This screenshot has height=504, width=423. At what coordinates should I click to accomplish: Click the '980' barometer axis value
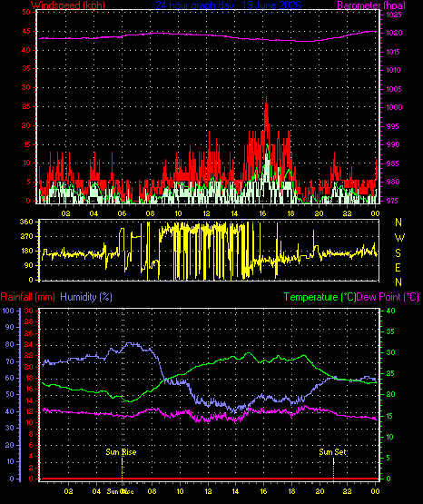[x=392, y=182]
